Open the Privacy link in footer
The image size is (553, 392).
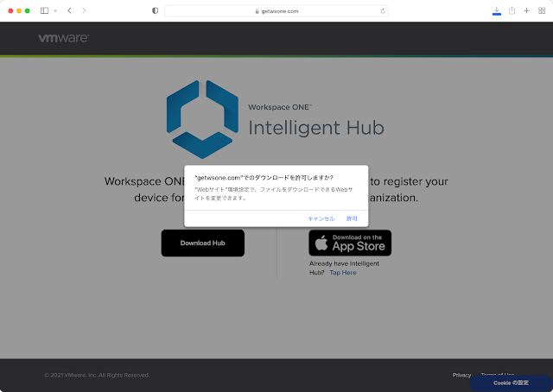click(x=461, y=375)
